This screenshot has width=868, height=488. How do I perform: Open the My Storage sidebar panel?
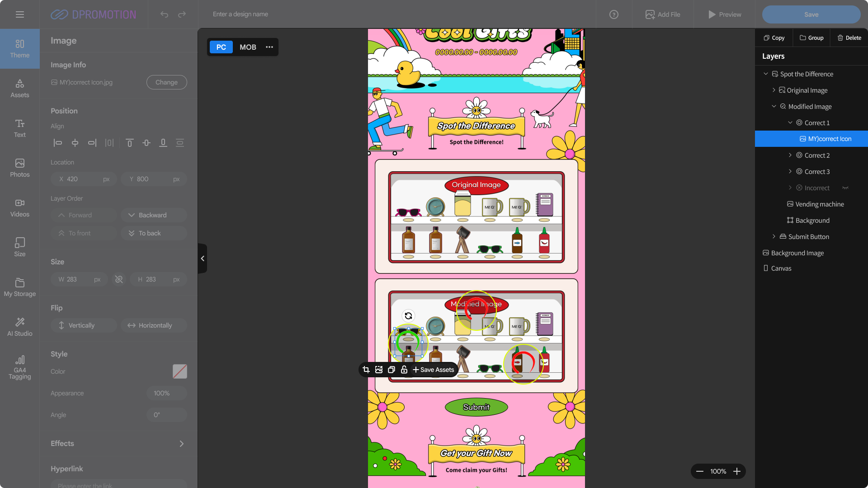(x=20, y=286)
